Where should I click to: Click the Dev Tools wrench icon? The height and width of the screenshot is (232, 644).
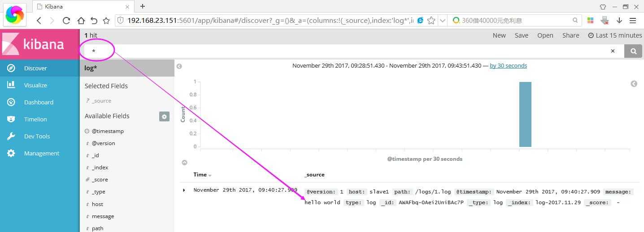[11, 136]
